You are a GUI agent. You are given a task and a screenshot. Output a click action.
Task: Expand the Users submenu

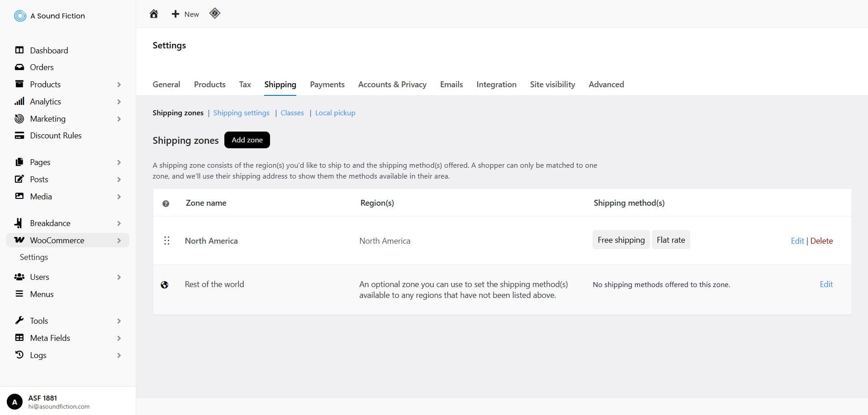(119, 277)
